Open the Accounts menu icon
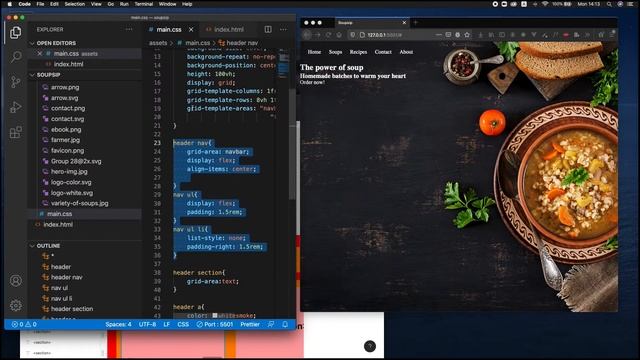 click(x=16, y=281)
